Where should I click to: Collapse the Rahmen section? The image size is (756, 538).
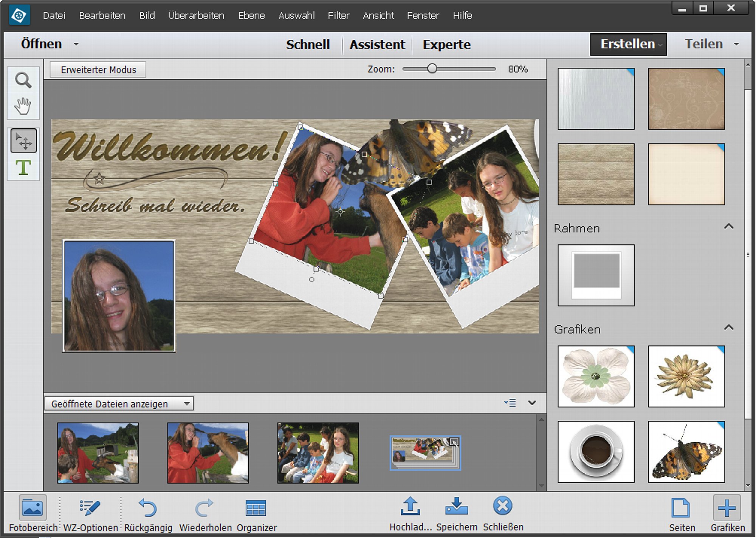point(729,227)
